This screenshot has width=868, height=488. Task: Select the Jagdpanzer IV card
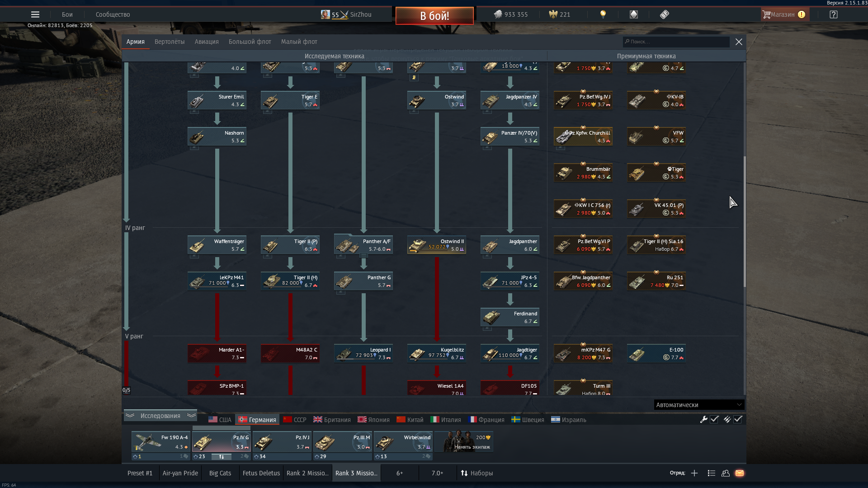click(510, 100)
